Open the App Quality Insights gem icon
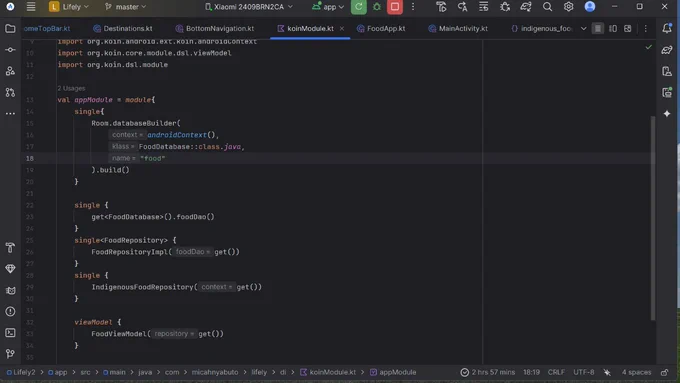This screenshot has width=680, height=383. click(x=10, y=269)
